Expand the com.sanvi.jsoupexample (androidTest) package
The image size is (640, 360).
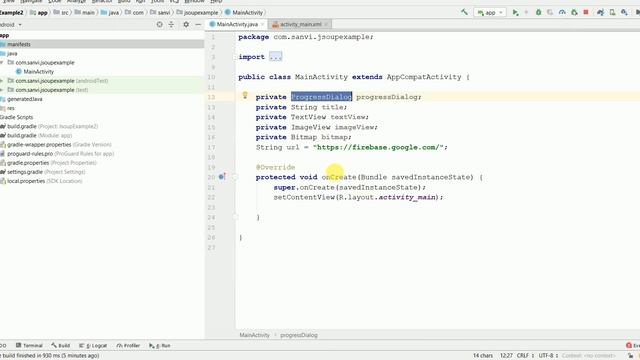tap(2, 81)
